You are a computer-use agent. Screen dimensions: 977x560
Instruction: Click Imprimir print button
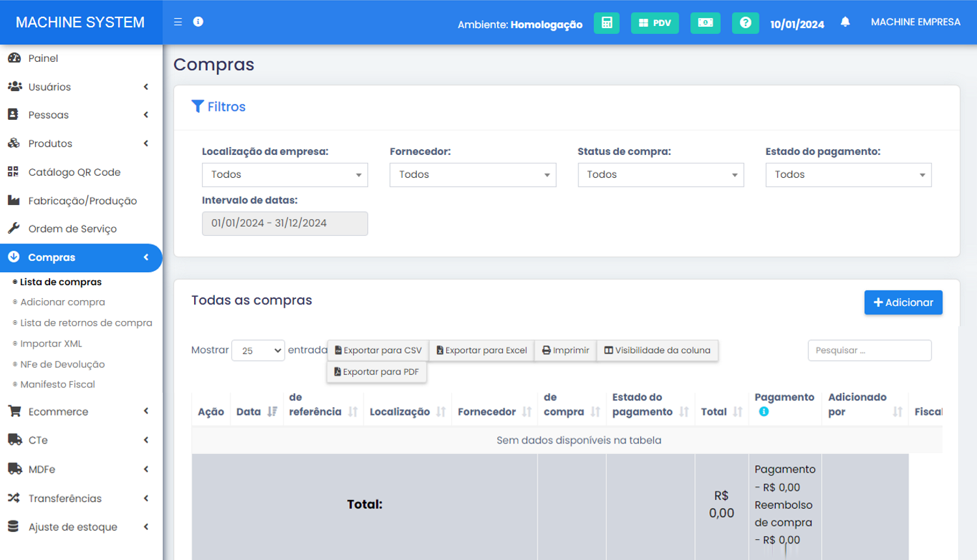[565, 350]
